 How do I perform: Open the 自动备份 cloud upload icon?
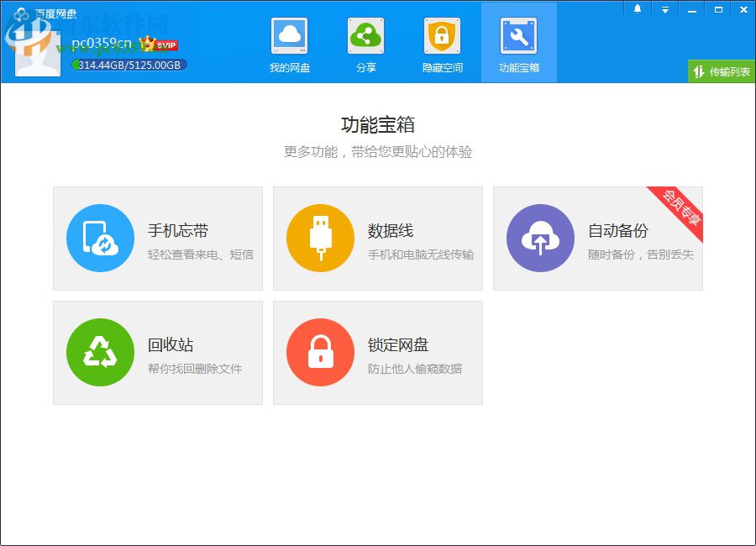tap(540, 239)
